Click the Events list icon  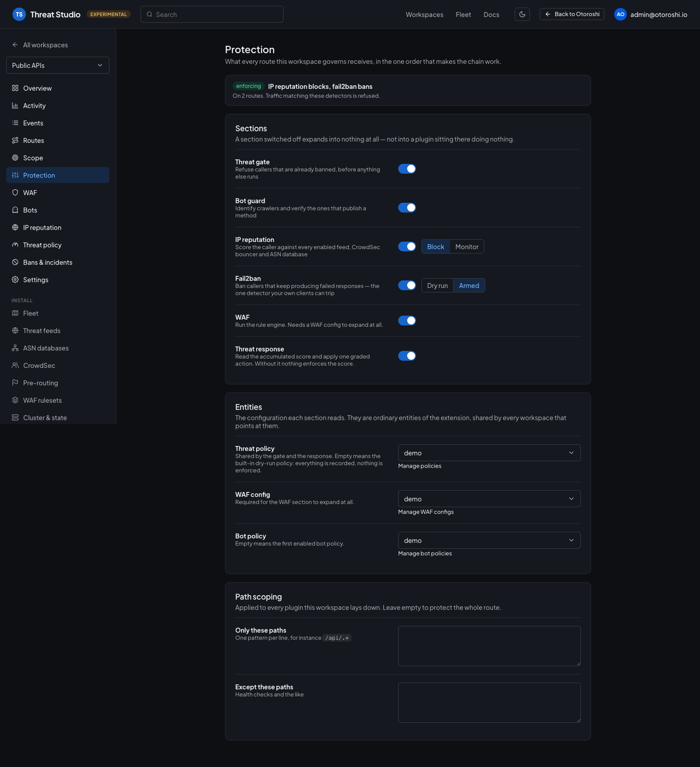pyautogui.click(x=15, y=123)
